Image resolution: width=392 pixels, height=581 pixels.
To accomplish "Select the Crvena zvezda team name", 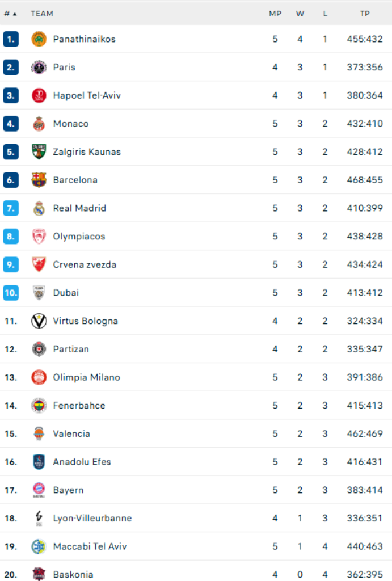I will point(83,264).
